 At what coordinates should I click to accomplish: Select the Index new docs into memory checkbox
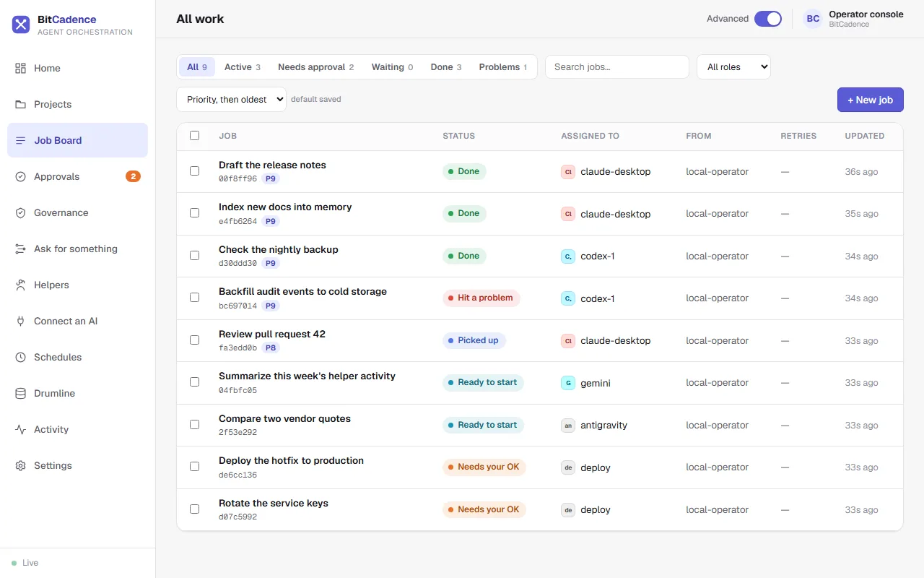(194, 213)
